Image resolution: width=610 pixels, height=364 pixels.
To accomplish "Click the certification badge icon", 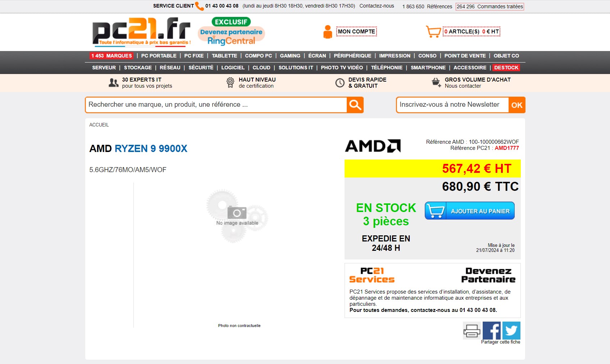I will point(230,83).
